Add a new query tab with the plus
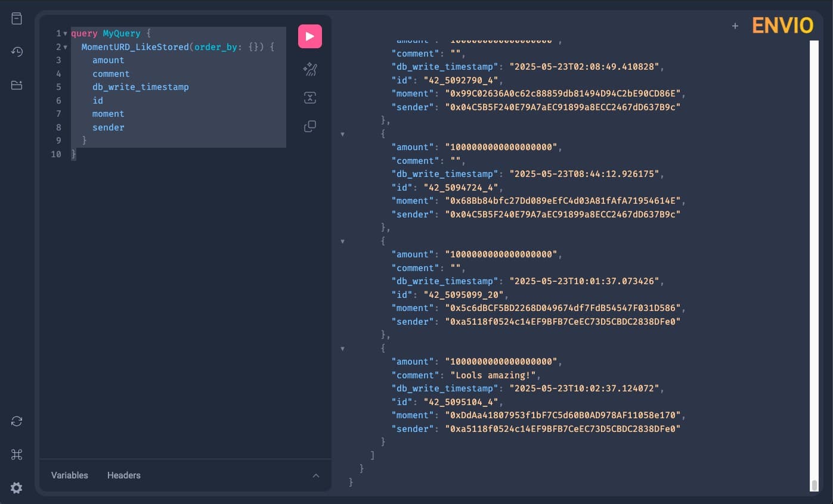833x504 pixels. pos(735,26)
